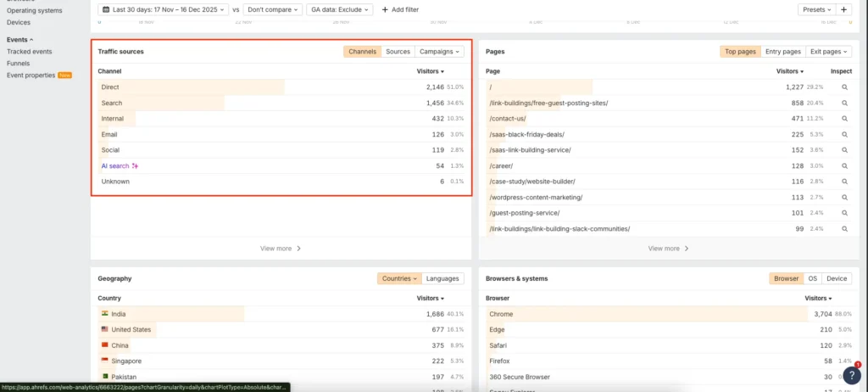Open Funnels in sidebar
Viewport: 868px width, 392px height.
[x=19, y=63]
